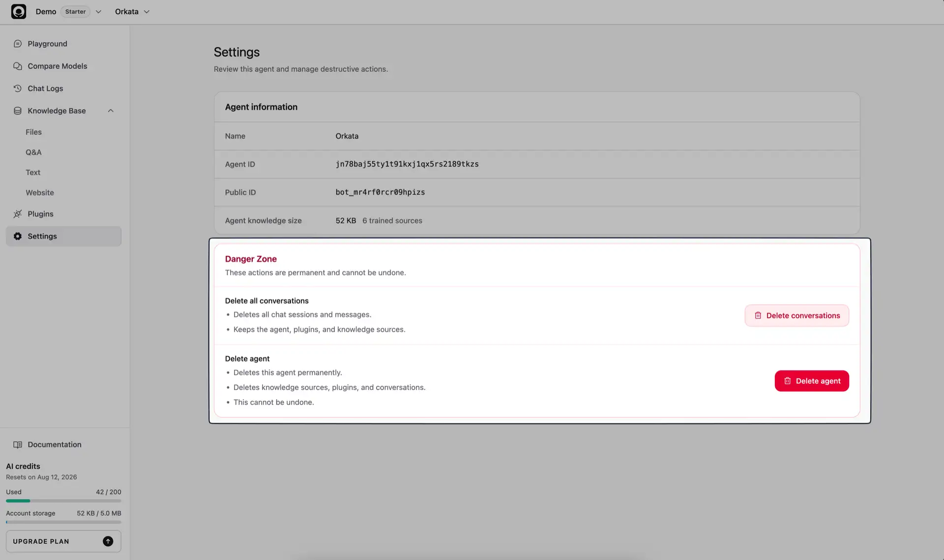Click the Delete conversations button

pos(796,316)
